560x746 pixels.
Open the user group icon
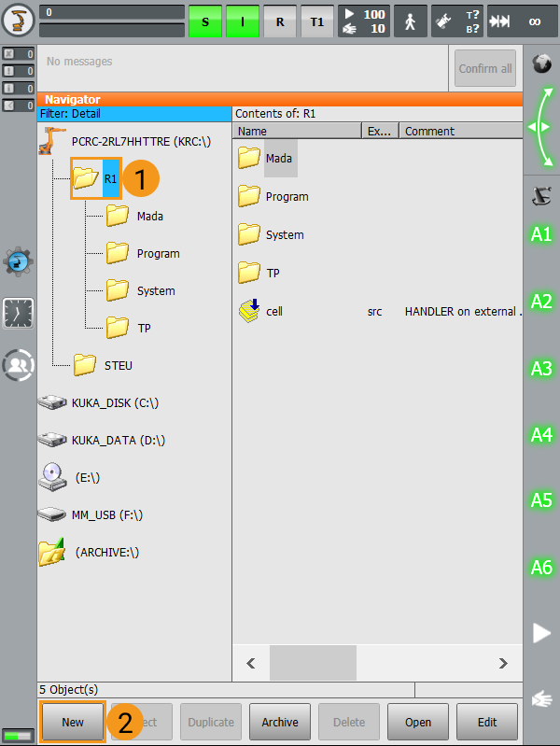[18, 365]
